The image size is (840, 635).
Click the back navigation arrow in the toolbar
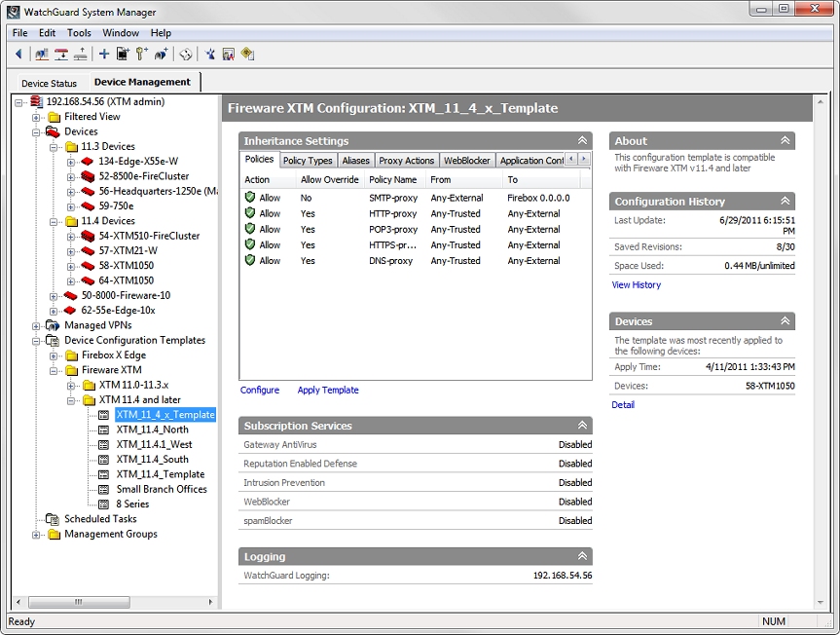click(x=18, y=54)
